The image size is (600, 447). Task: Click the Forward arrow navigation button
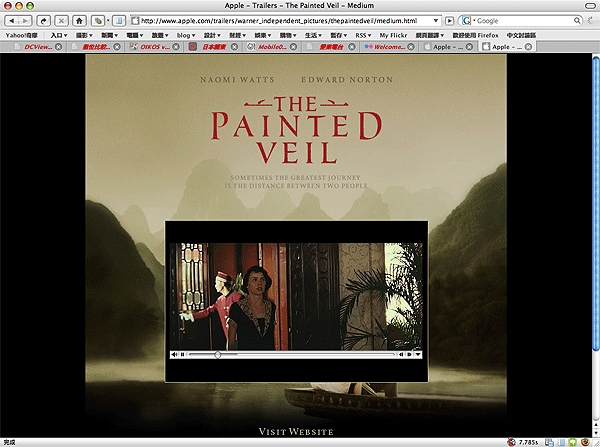tap(25, 21)
